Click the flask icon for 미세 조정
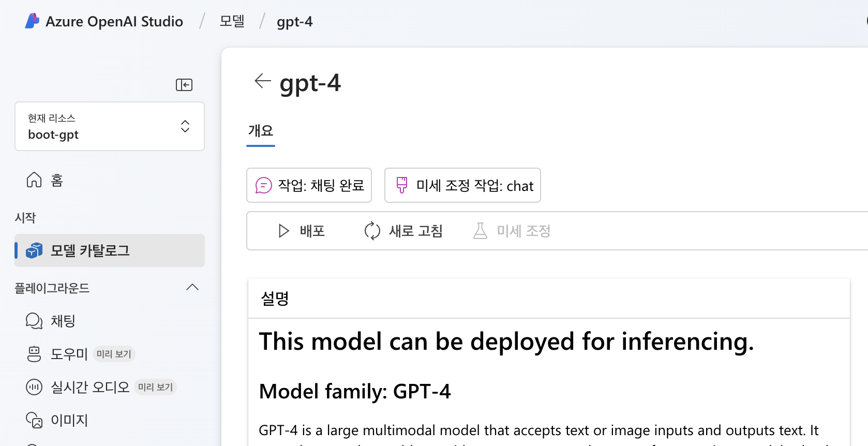The height and width of the screenshot is (446, 868). point(480,231)
